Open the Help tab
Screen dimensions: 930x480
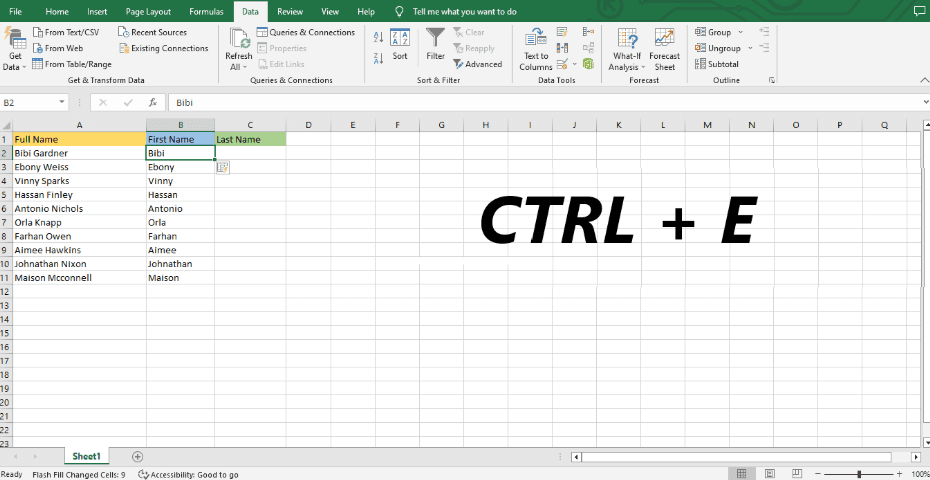(366, 11)
